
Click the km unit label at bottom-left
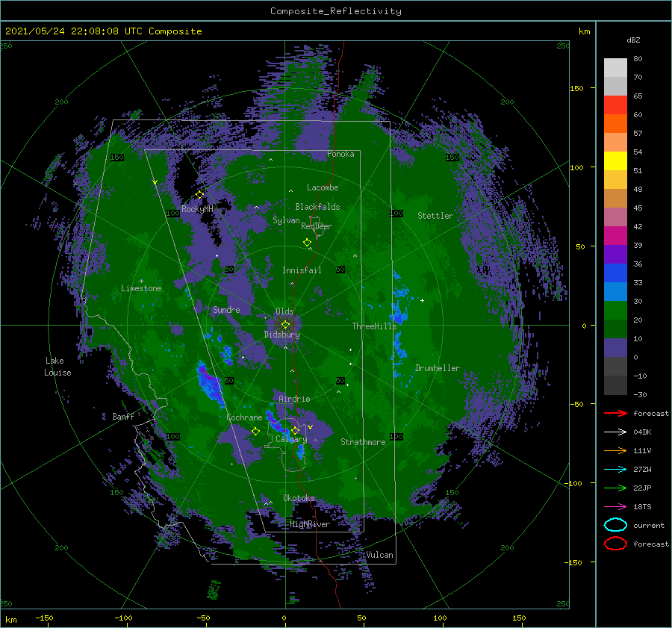pyautogui.click(x=10, y=620)
